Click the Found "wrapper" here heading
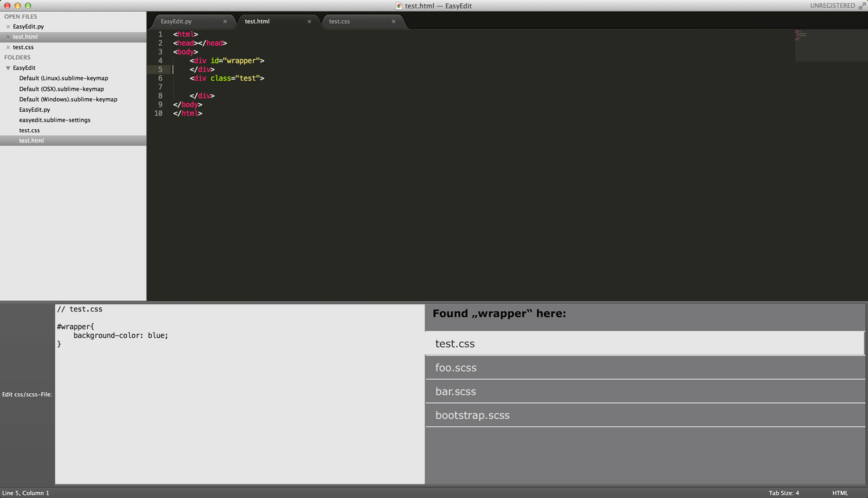868x498 pixels. [499, 313]
